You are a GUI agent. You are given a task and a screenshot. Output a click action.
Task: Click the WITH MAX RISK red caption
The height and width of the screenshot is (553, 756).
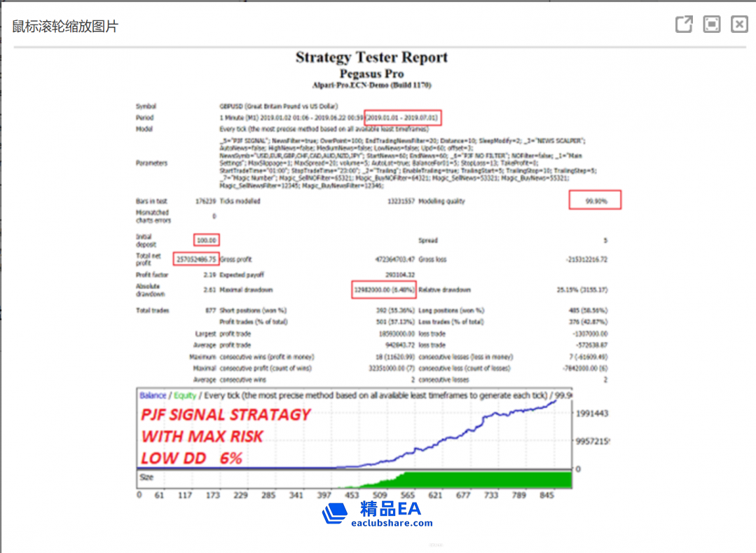pyautogui.click(x=202, y=437)
